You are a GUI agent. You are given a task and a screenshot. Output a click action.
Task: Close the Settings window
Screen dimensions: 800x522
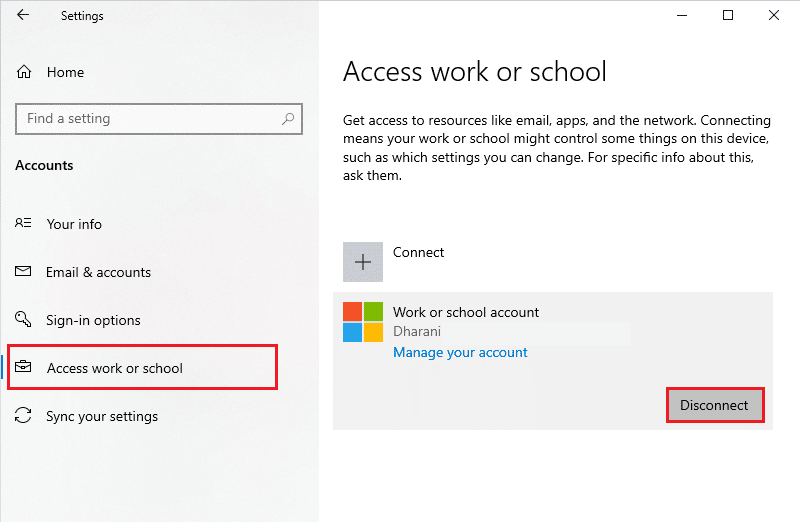(x=773, y=15)
